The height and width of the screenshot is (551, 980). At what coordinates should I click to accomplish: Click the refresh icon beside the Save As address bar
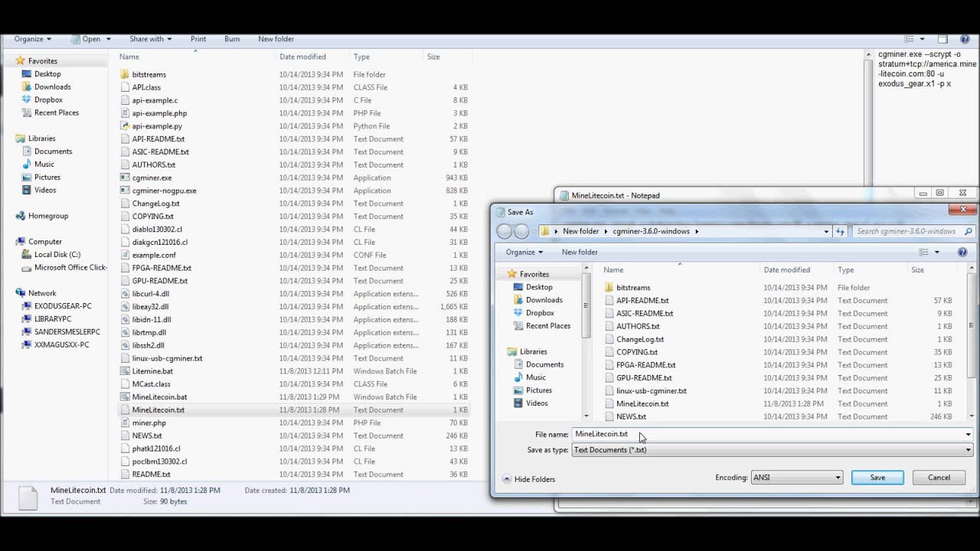[x=840, y=231]
